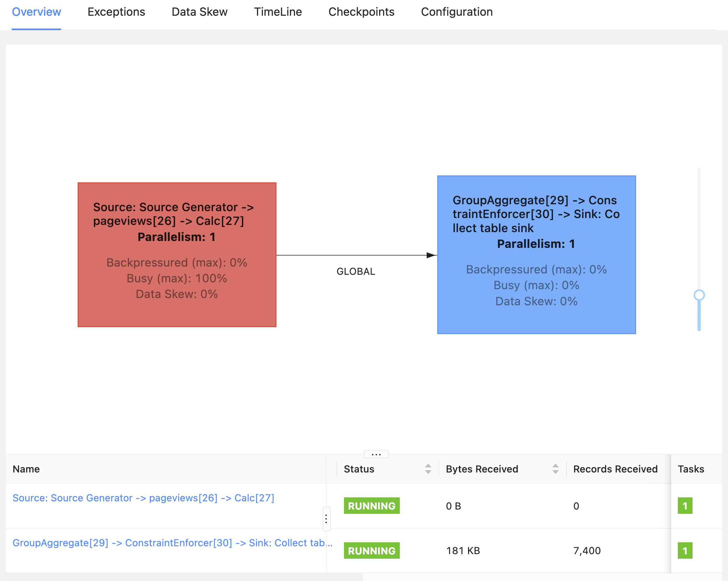This screenshot has width=728, height=581.
Task: Click RUNNING badge of GroupAggregate row
Action: [x=372, y=551]
